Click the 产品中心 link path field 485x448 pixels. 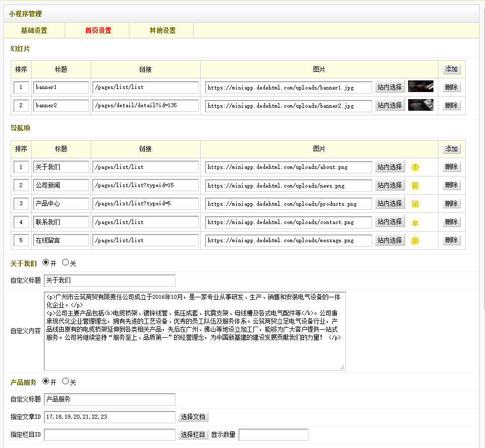pos(146,204)
